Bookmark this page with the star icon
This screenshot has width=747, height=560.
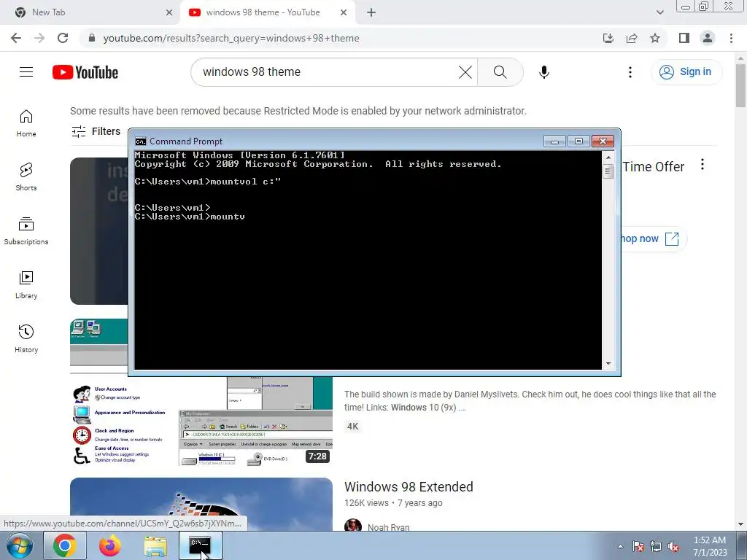(x=655, y=38)
